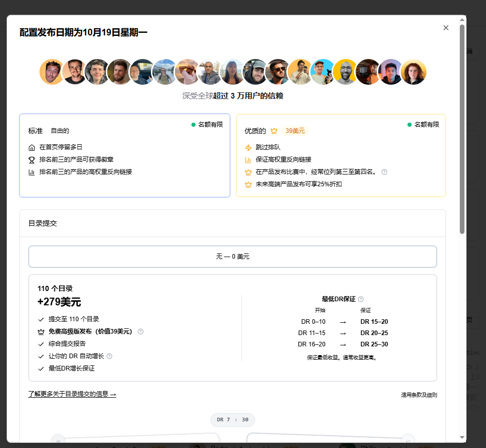The image size is (486, 448).
Task: Select the 标准 free launch plan card
Action: pyautogui.click(x=125, y=155)
